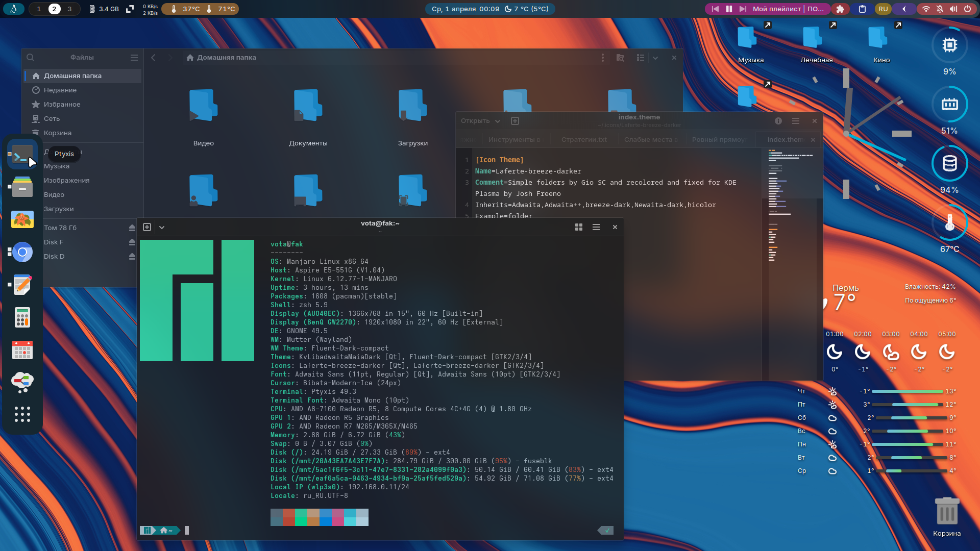Open the calculator app from the dock

22,317
